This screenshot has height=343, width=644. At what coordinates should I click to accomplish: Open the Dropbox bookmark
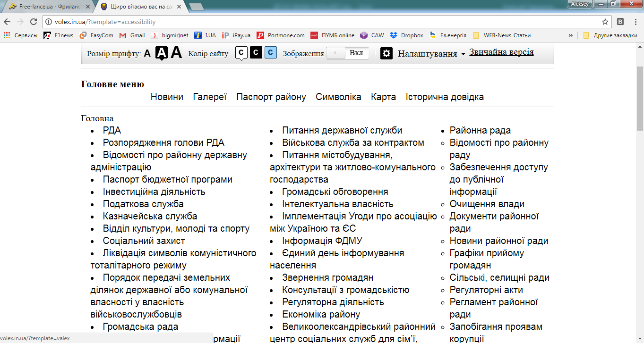(407, 35)
